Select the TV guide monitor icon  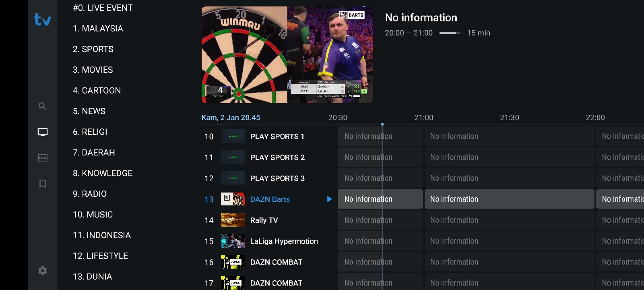43,132
